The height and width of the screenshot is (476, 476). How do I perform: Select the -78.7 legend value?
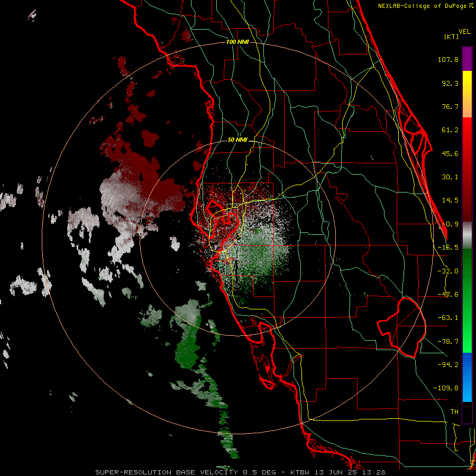(448, 342)
